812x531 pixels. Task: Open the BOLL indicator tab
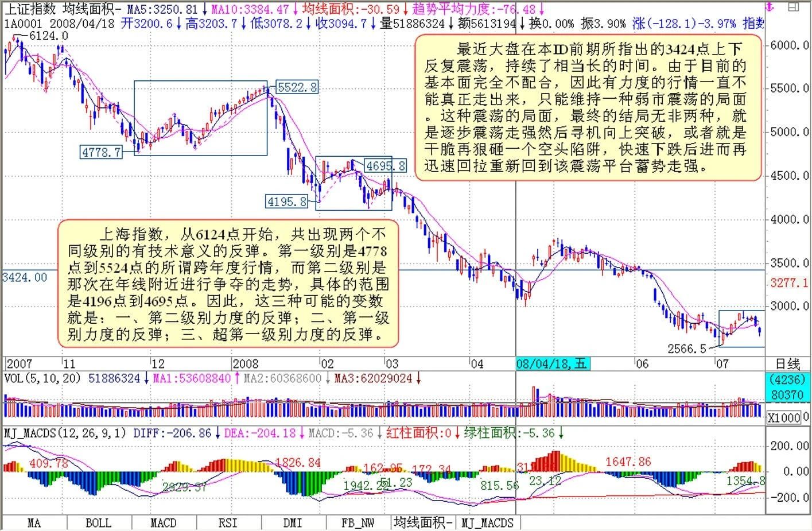(x=98, y=523)
